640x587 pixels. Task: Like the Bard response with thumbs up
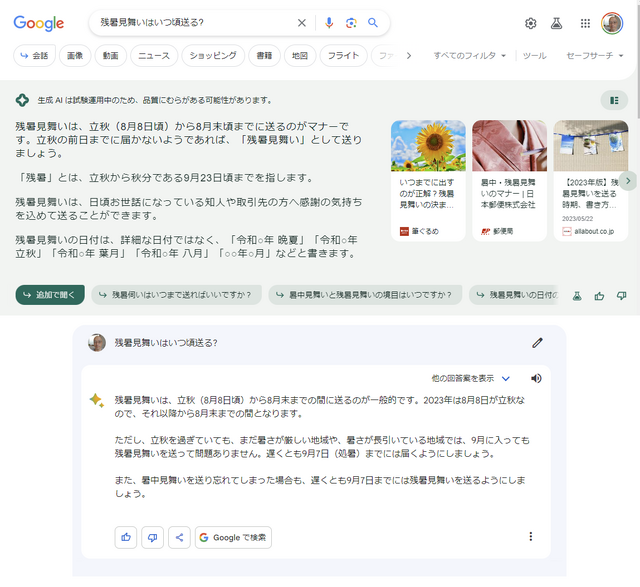tap(126, 537)
